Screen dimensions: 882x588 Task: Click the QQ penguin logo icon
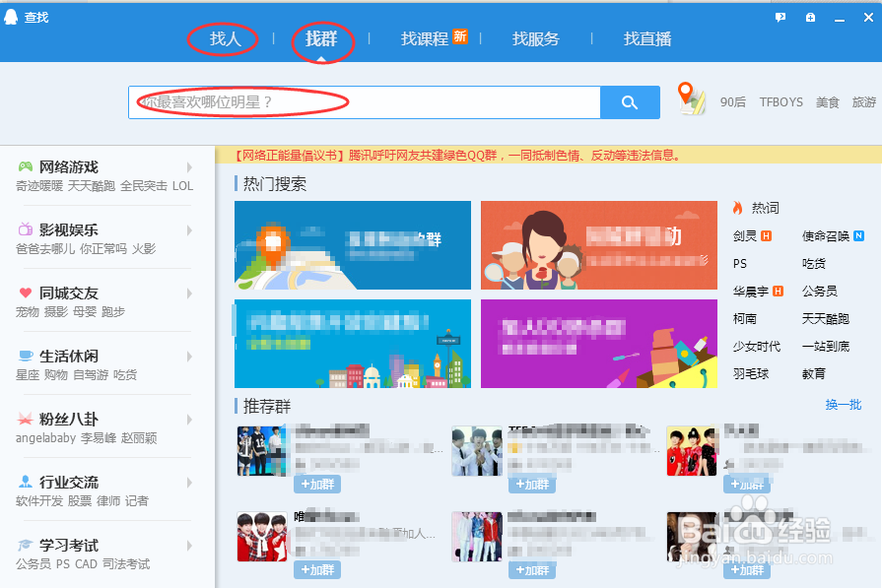(11, 17)
